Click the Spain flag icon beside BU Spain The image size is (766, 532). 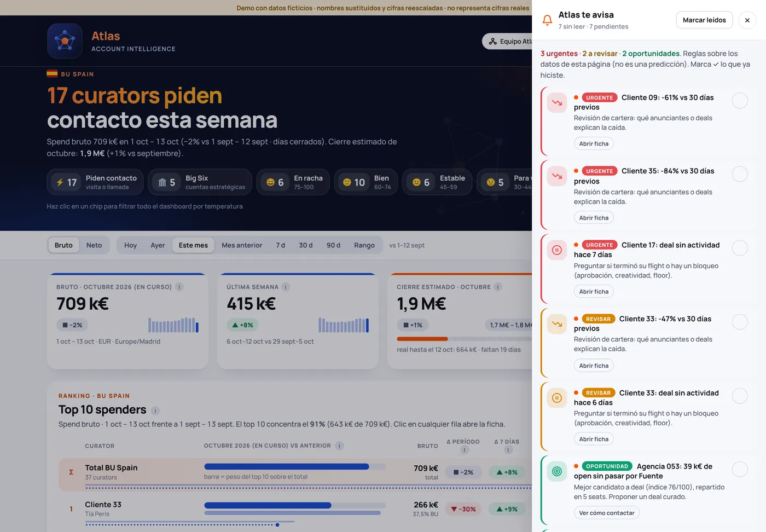click(x=52, y=74)
